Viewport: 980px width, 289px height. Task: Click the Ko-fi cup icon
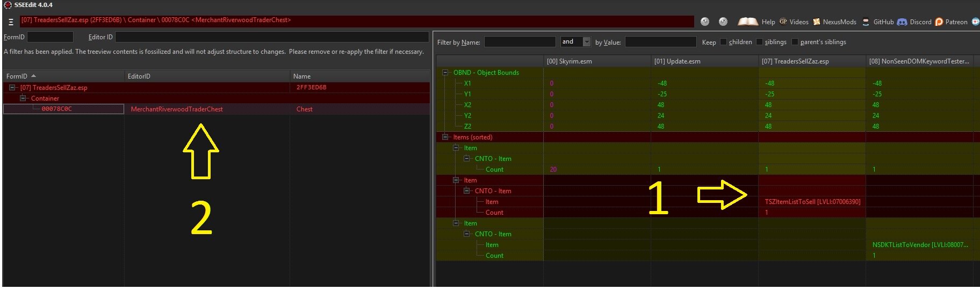point(976,22)
